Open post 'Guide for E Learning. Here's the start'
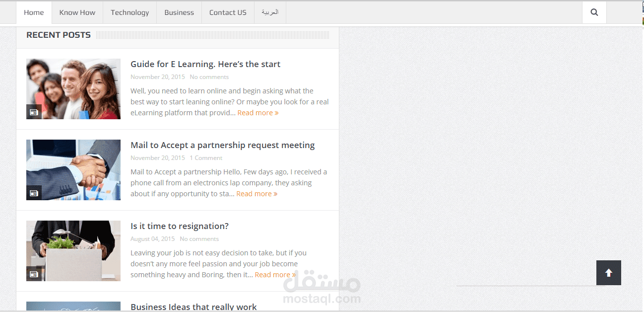644x312 pixels. pos(205,64)
